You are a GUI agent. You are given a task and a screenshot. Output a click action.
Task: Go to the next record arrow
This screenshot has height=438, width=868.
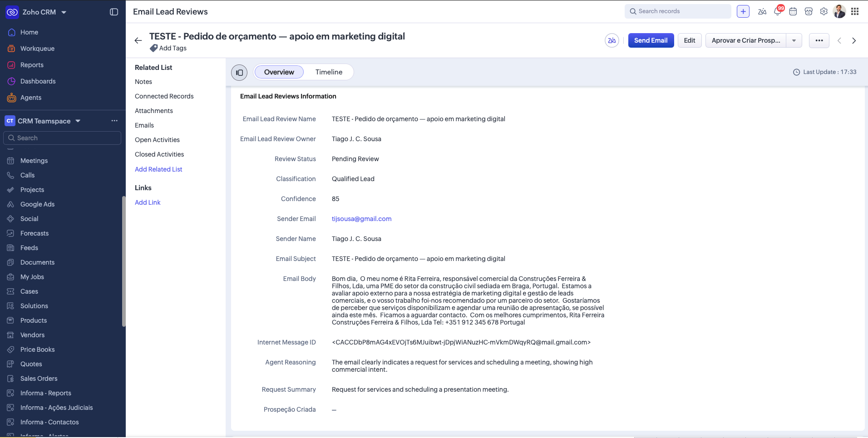click(854, 40)
